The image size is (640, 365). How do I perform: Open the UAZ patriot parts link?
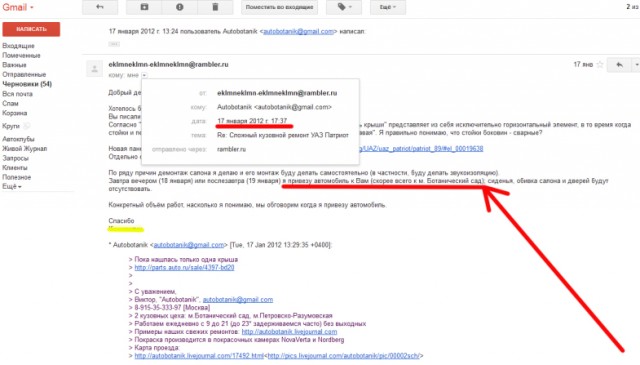pyautogui.click(x=421, y=149)
